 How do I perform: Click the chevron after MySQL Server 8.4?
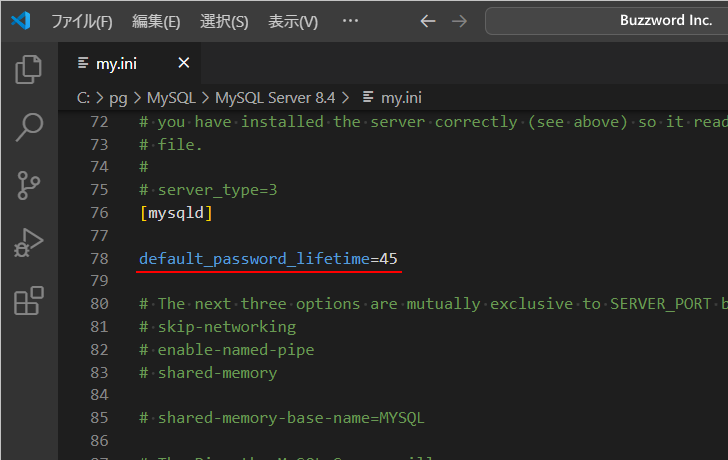tap(345, 98)
